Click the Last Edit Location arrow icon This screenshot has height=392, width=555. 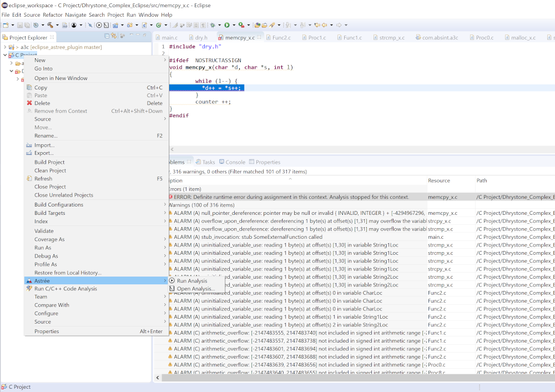(x=317, y=25)
